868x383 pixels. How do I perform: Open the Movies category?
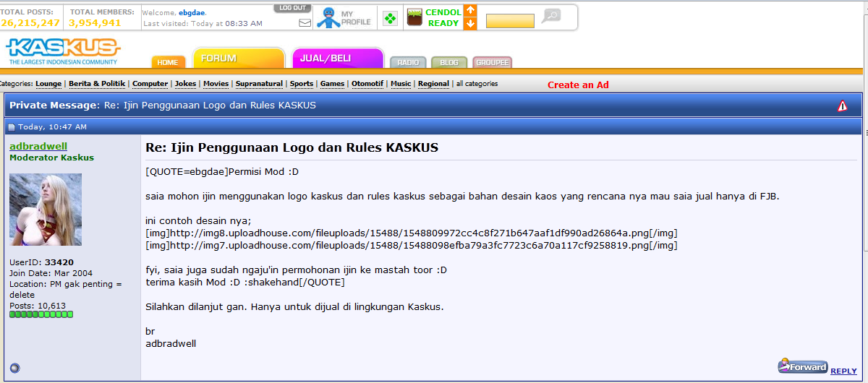coord(216,84)
